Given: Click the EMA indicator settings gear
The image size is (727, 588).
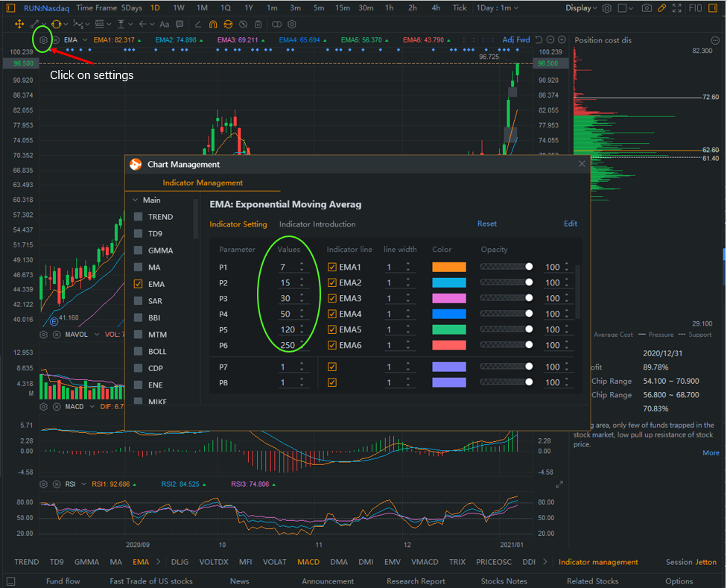Looking at the screenshot, I should pos(42,40).
